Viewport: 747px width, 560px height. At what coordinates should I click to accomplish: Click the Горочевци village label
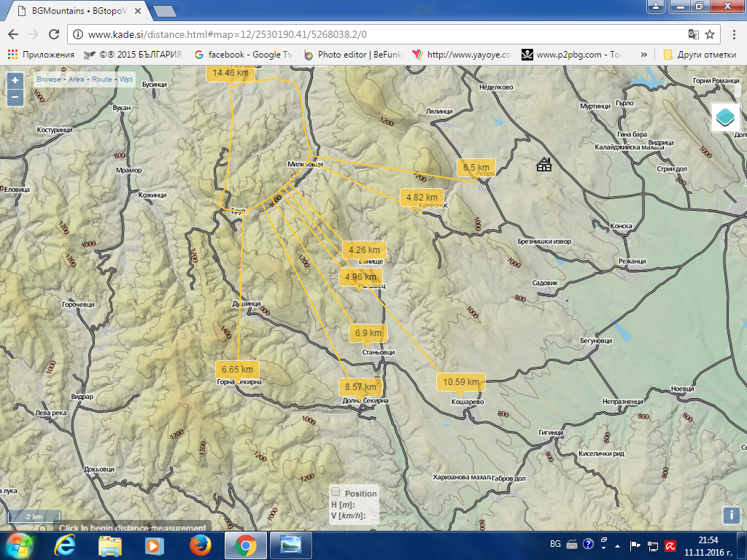tap(78, 305)
